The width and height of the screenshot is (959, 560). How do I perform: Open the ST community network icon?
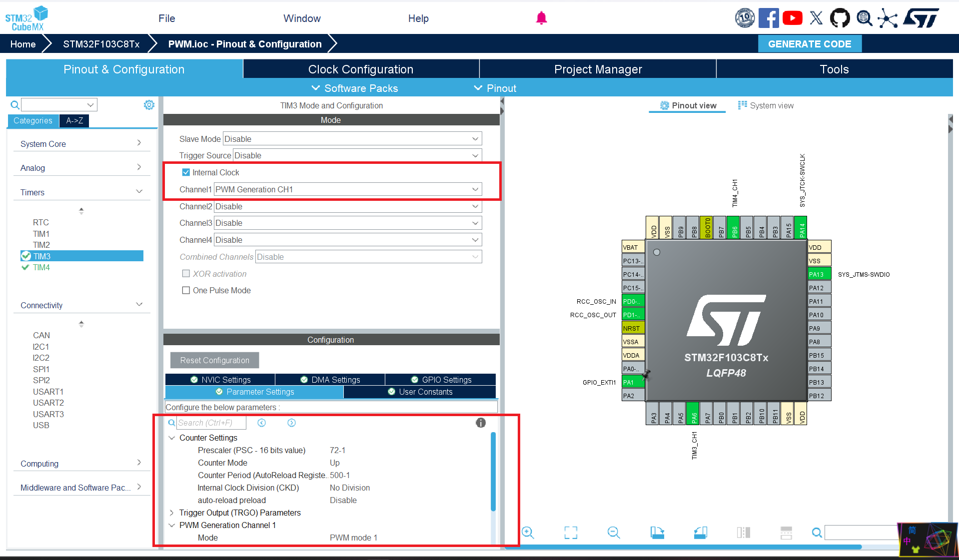coord(888,18)
